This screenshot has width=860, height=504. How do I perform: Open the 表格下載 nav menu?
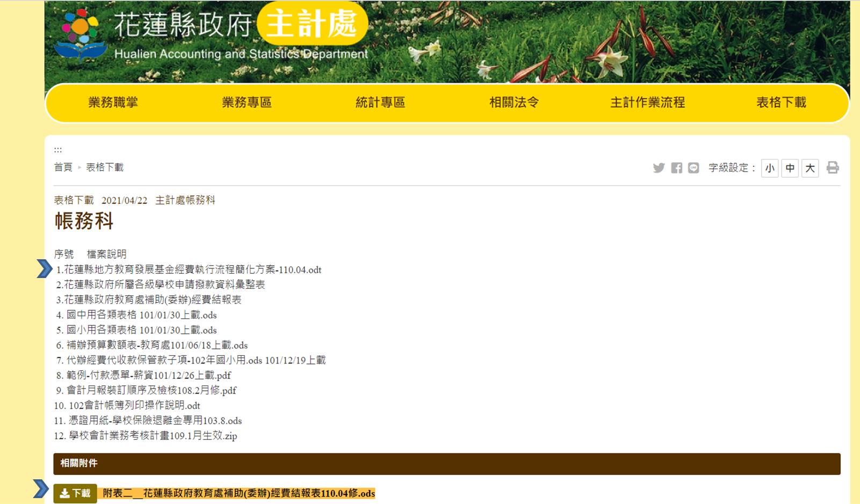pyautogui.click(x=781, y=103)
